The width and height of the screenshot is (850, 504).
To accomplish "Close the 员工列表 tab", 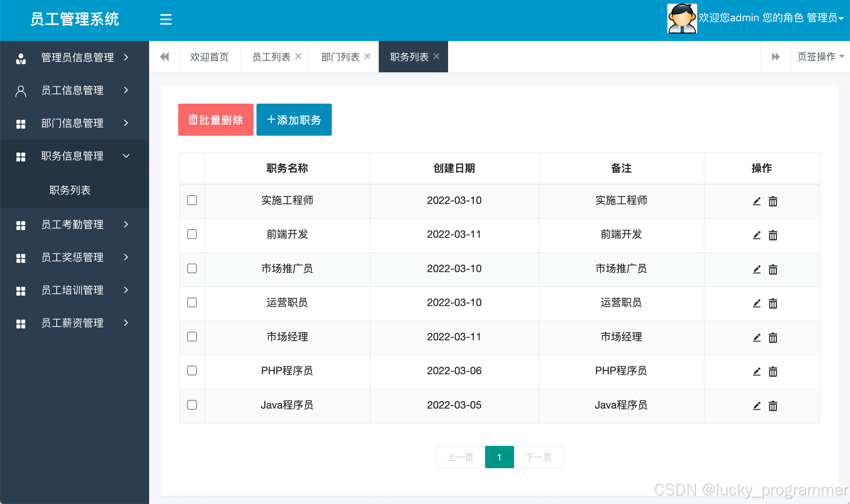I will pyautogui.click(x=298, y=56).
